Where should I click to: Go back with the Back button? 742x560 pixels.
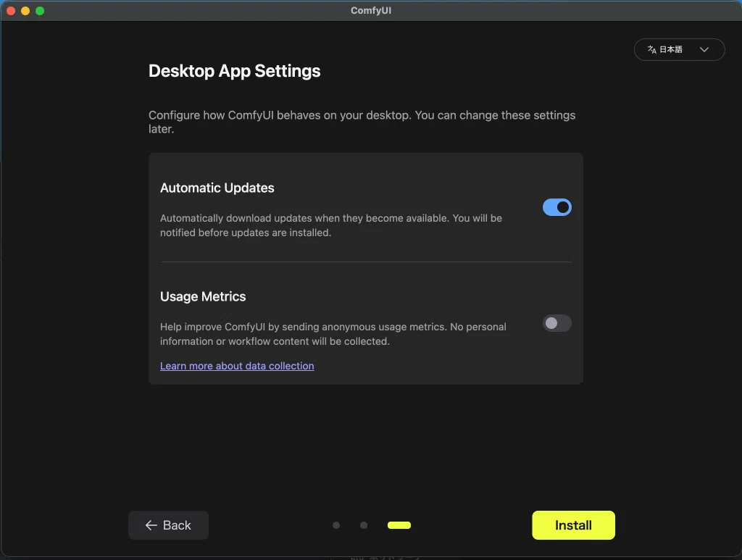pos(168,525)
